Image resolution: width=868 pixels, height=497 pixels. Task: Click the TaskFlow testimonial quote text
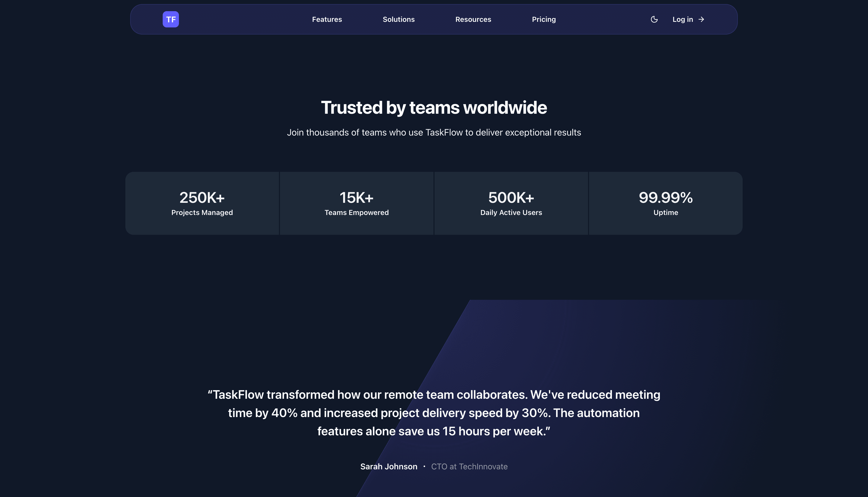click(x=434, y=413)
